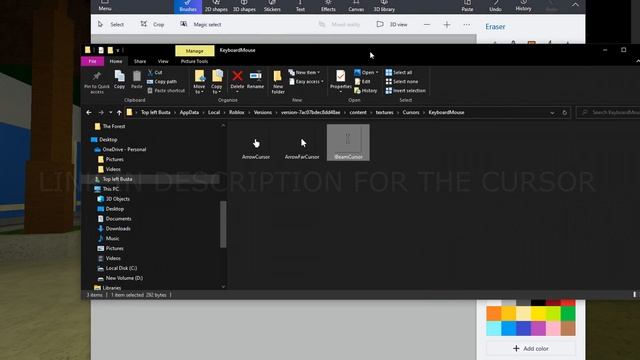Screen dimensions: 640x360
Task: Expand the address bar history dropdown
Action: (x=552, y=113)
